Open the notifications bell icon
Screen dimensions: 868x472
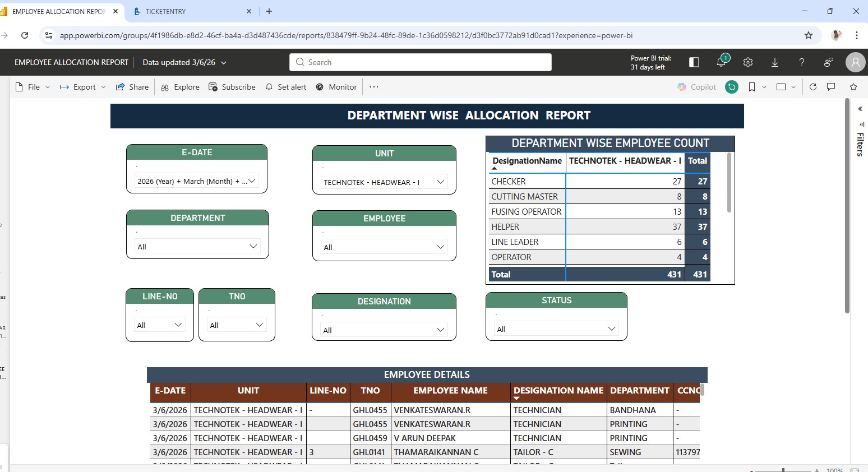click(722, 62)
